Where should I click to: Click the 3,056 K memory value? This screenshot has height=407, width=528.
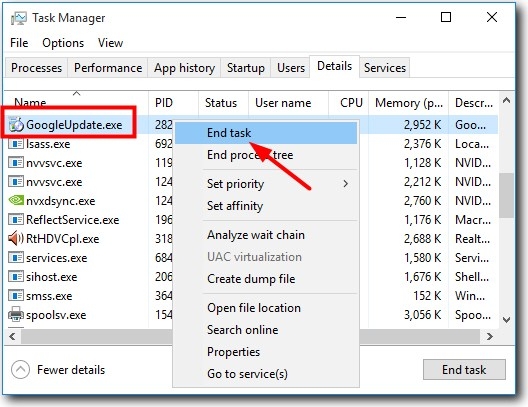click(x=422, y=315)
